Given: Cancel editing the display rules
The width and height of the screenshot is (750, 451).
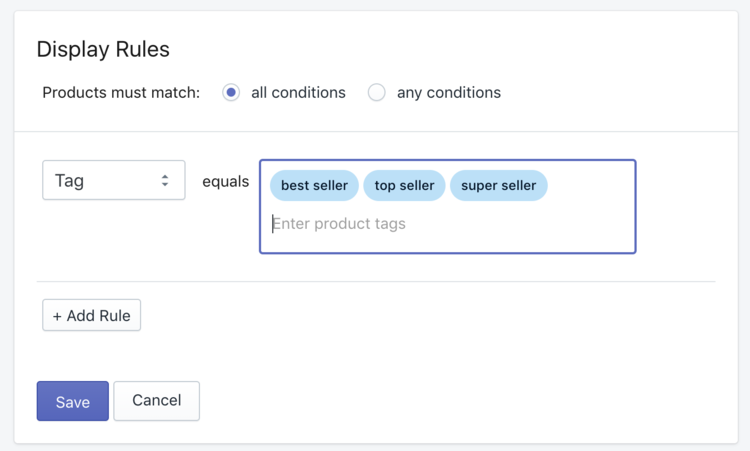Looking at the screenshot, I should click(156, 400).
